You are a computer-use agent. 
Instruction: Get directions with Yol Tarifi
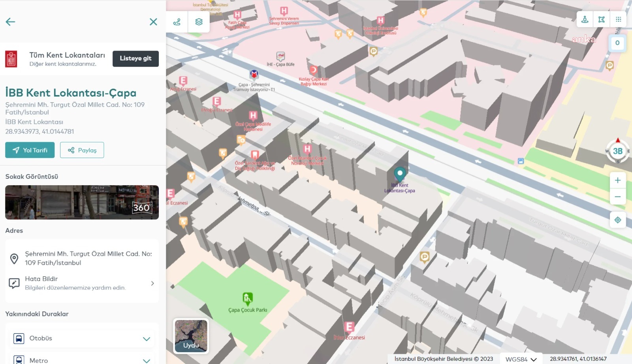[x=30, y=150]
